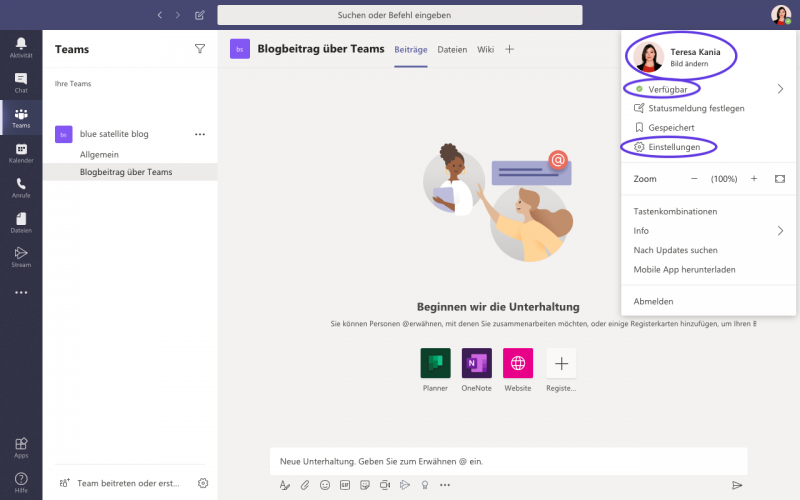
Task: Increase zoom with the plus button
Action: [754, 179]
